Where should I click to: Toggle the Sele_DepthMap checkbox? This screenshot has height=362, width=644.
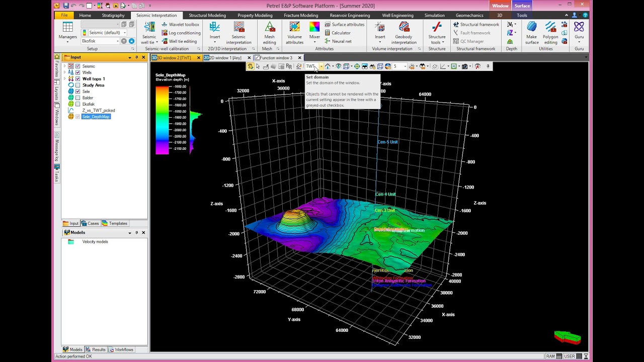pos(77,117)
